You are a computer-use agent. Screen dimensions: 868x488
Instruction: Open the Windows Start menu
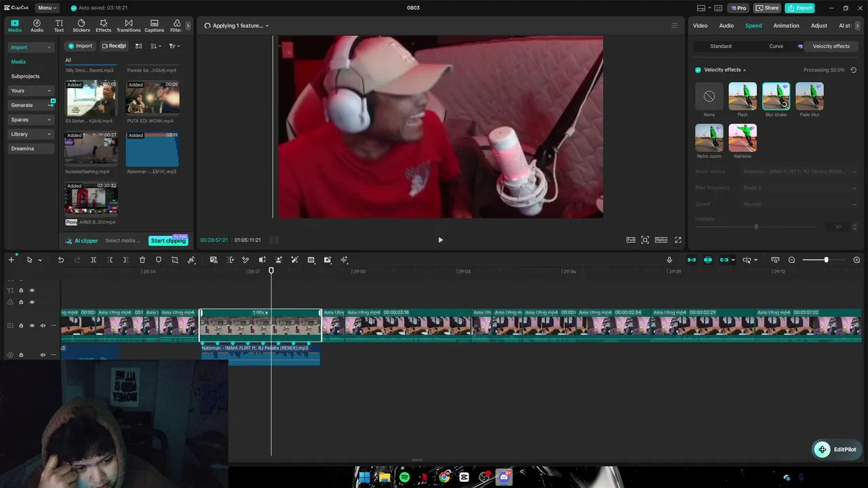click(364, 477)
